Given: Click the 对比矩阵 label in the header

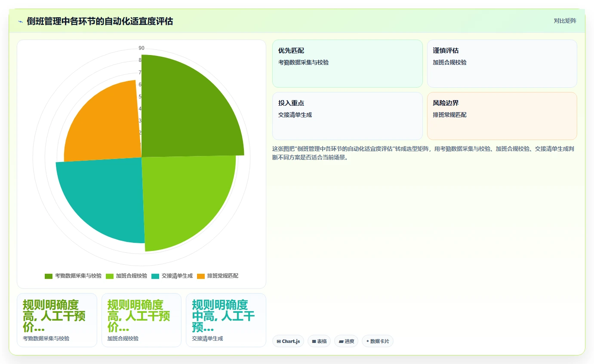Looking at the screenshot, I should [565, 21].
